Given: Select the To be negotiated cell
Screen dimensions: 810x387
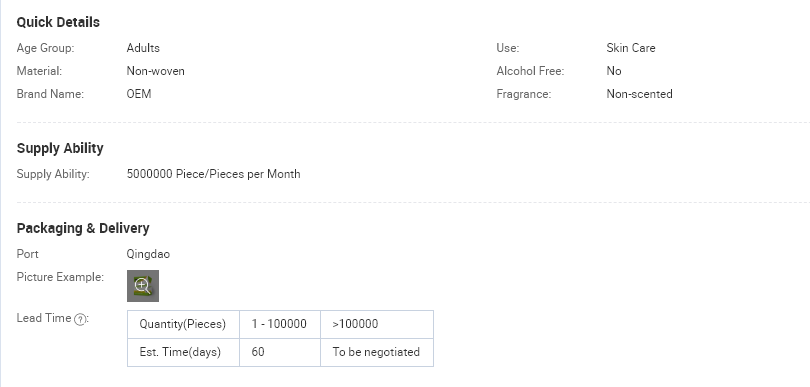Looking at the screenshot, I should pos(377,352).
